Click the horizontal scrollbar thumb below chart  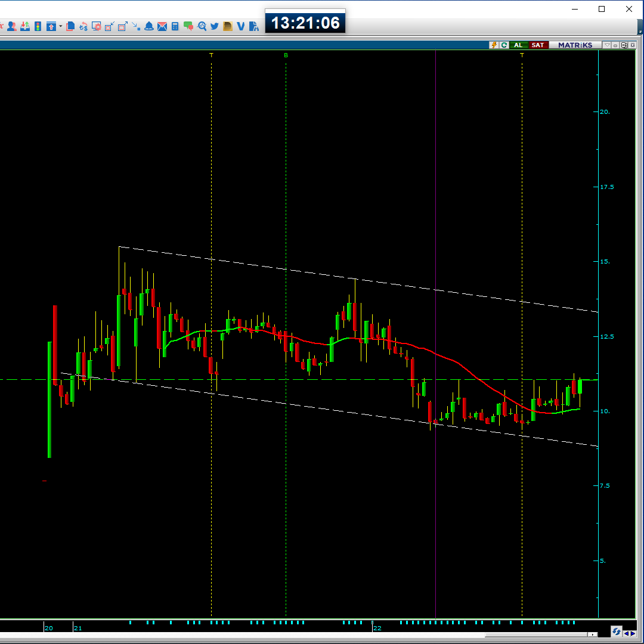pos(536,634)
